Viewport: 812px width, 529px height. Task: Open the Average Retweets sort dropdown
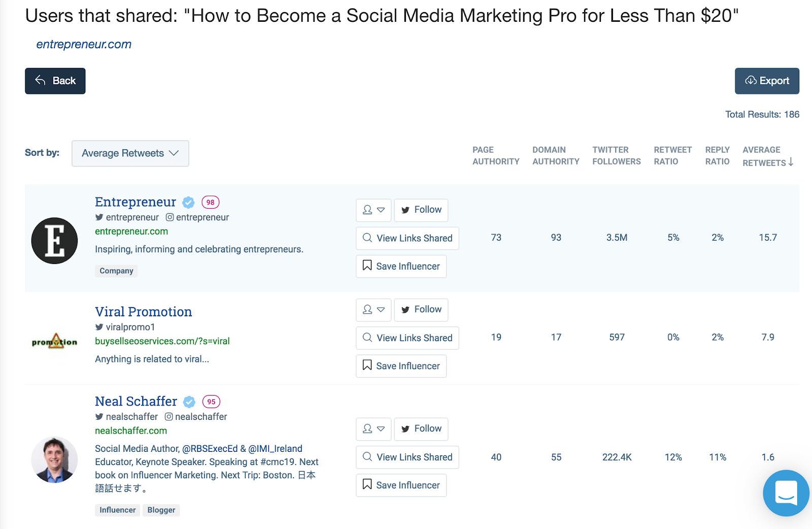130,153
